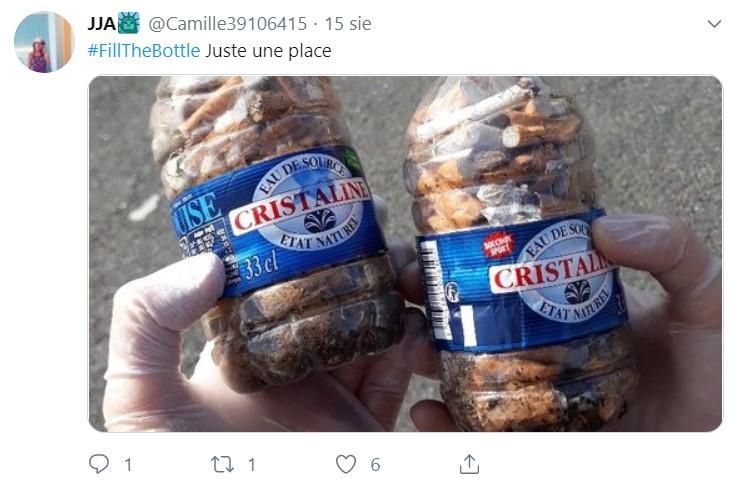Click the reply speech bubble icon
The width and height of the screenshot is (741, 487).
(99, 464)
